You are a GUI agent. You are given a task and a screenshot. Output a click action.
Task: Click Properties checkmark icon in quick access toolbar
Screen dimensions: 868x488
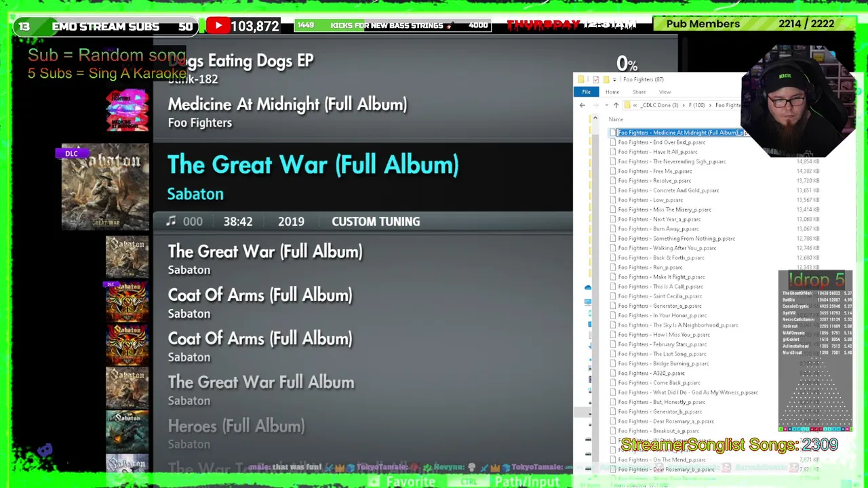tap(595, 79)
